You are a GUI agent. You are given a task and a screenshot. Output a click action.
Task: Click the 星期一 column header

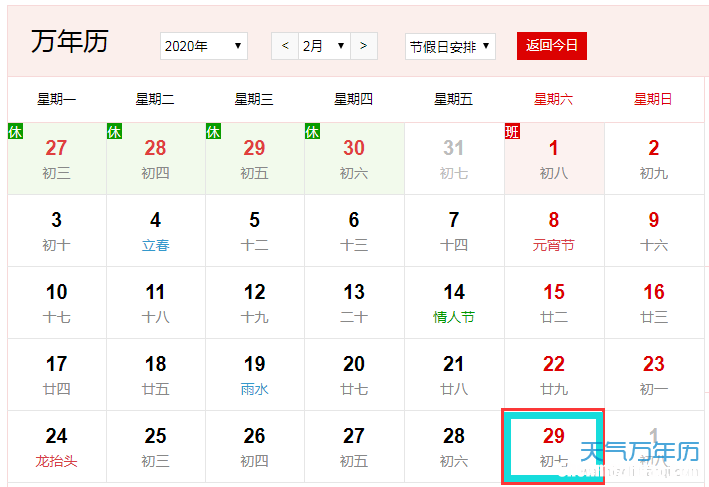pos(57,99)
